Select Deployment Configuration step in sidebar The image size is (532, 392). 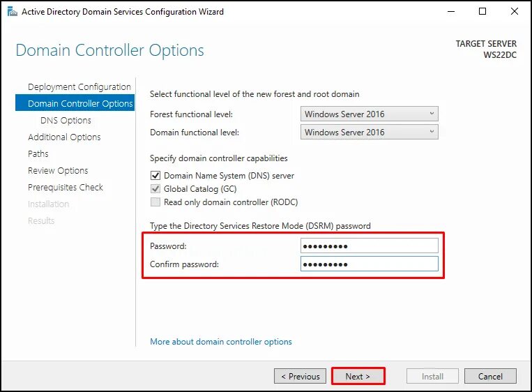79,87
